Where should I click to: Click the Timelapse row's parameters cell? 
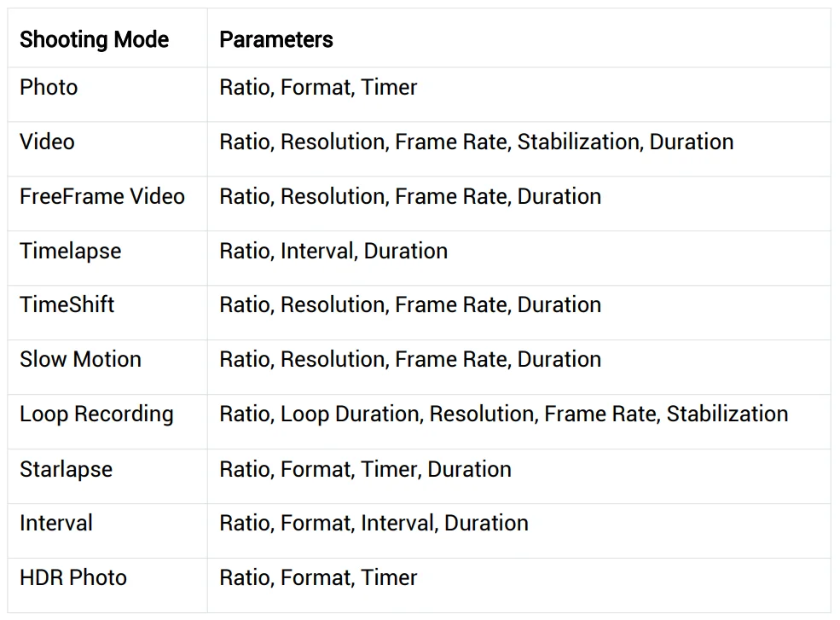(333, 251)
